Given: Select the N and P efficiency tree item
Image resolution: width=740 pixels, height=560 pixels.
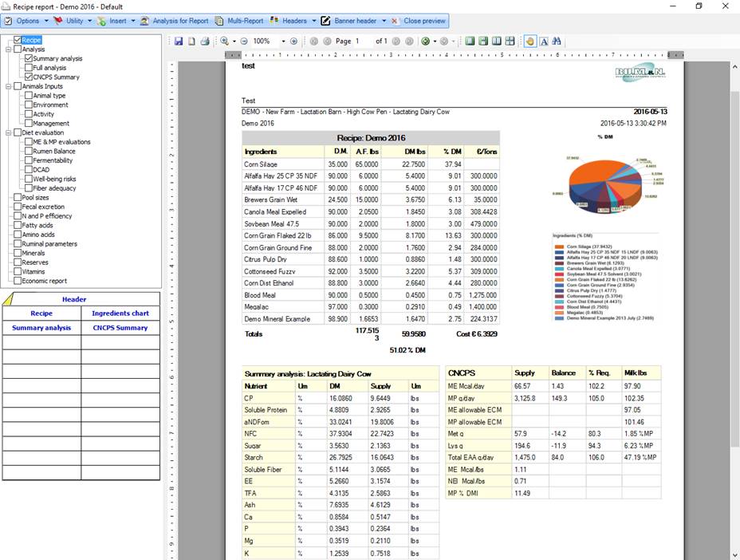Looking at the screenshot, I should click(47, 216).
